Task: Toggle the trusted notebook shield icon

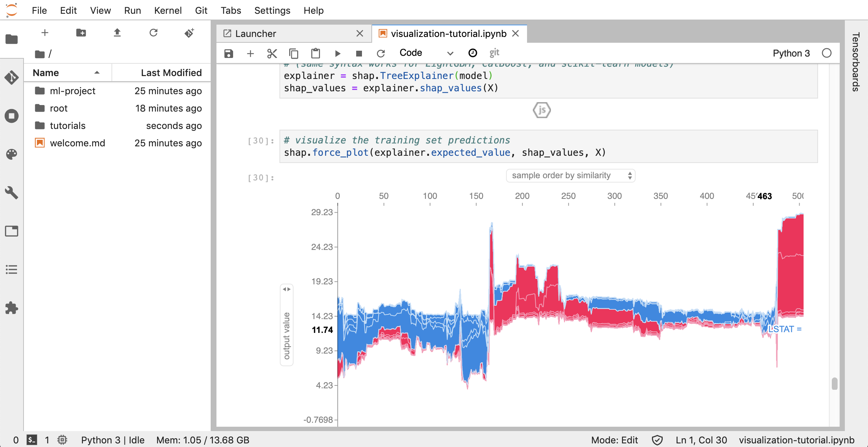Action: (x=657, y=440)
